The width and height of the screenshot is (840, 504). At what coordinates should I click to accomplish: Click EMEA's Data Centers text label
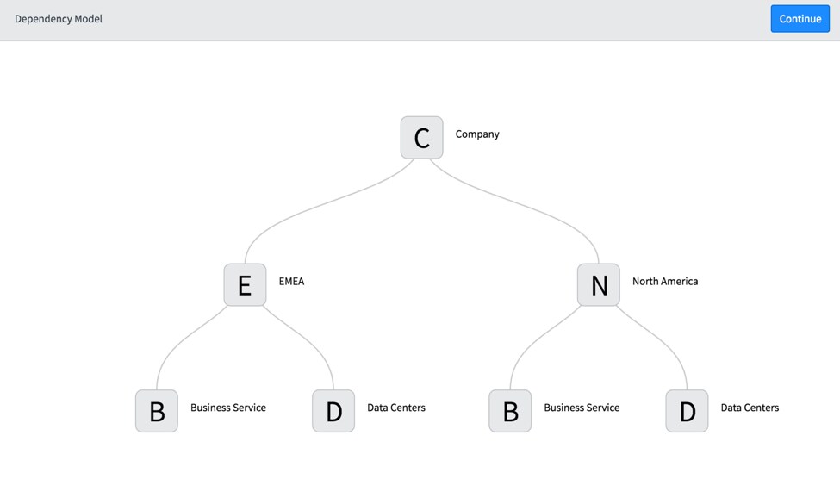tap(396, 408)
